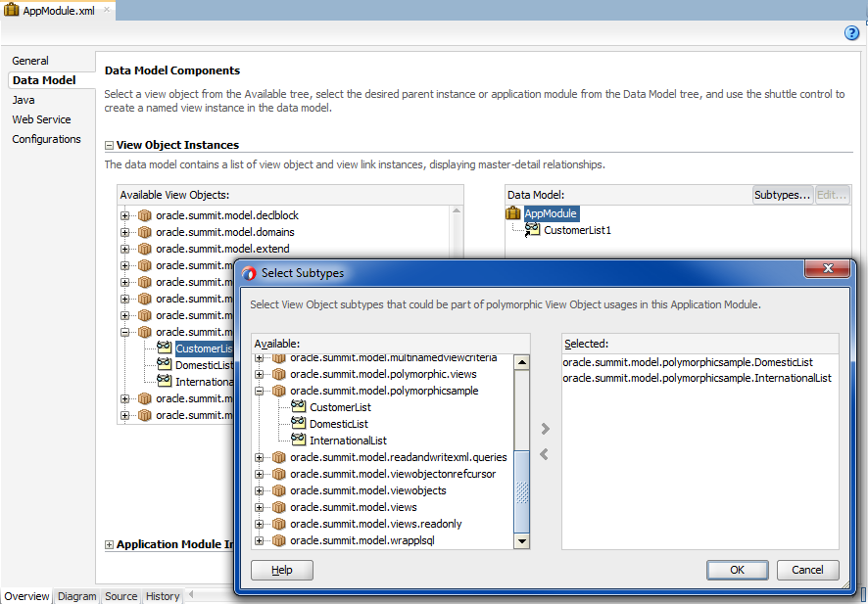
Task: Click package icon for oracle.summit.model.viewobjects
Action: (x=278, y=490)
